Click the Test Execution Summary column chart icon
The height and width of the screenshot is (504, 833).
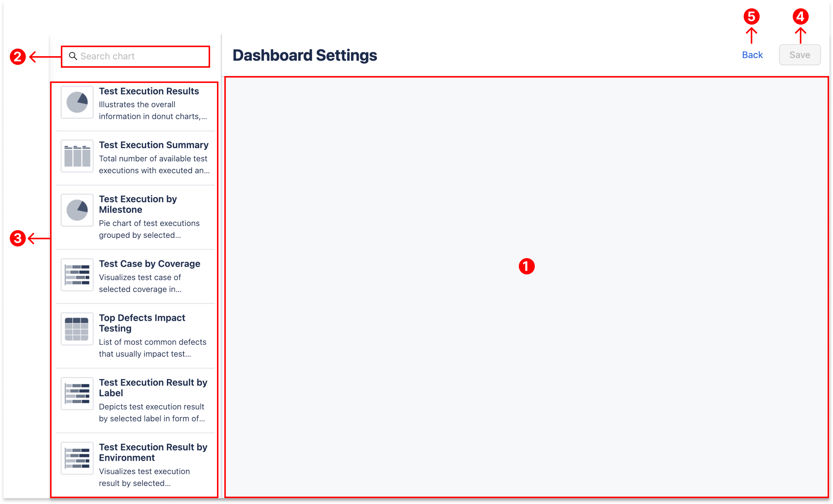(77, 156)
